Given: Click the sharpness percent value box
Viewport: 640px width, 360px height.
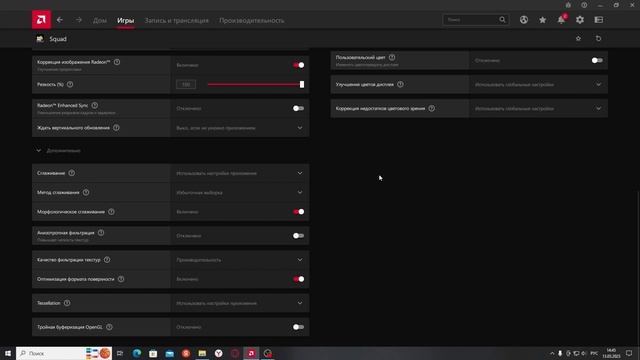Looking at the screenshot, I should [x=186, y=84].
